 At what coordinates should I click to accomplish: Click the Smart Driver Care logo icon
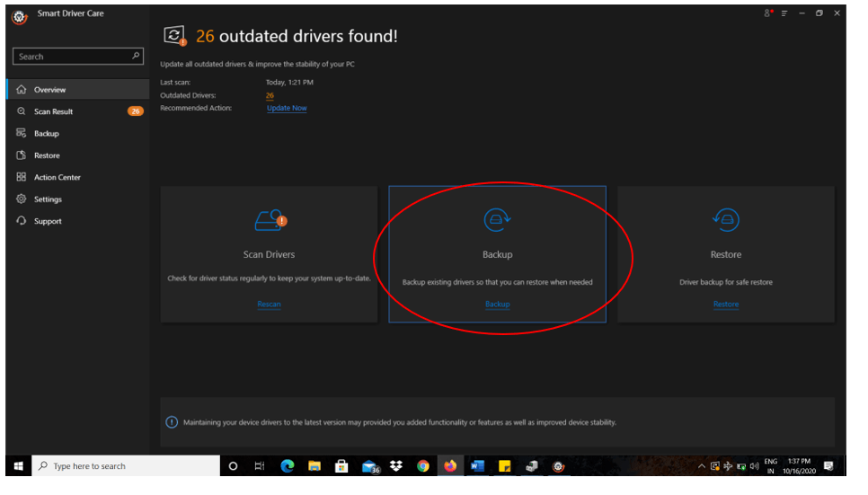[20, 17]
